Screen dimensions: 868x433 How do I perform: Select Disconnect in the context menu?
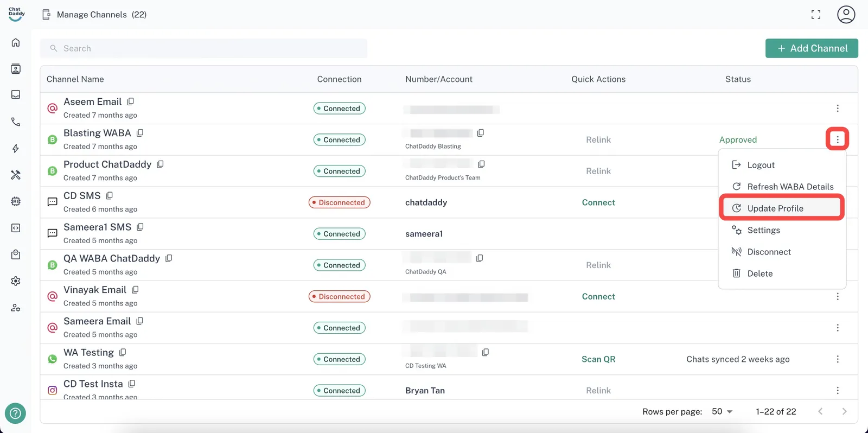pos(769,252)
